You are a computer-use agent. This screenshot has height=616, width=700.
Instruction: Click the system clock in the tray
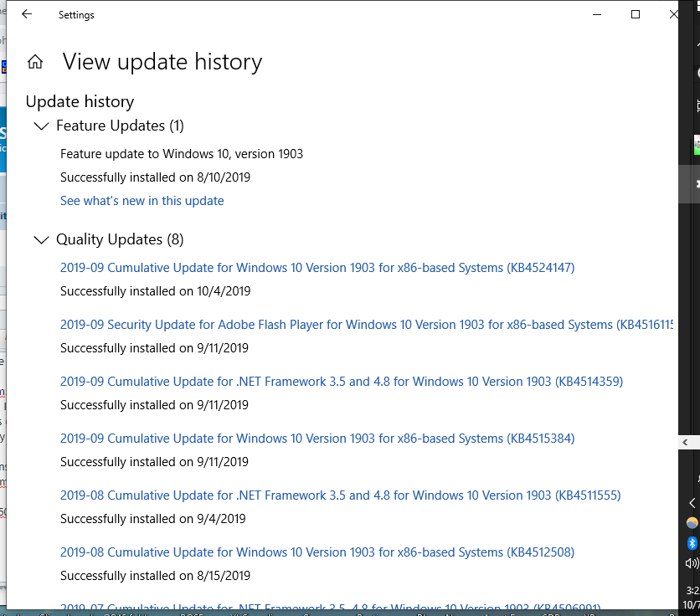click(692, 598)
